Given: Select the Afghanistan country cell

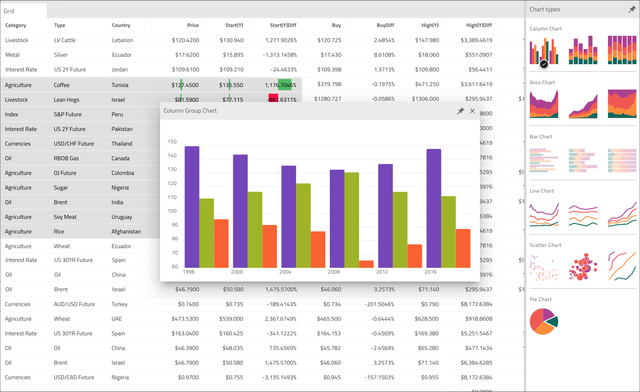Looking at the screenshot, I should (126, 232).
